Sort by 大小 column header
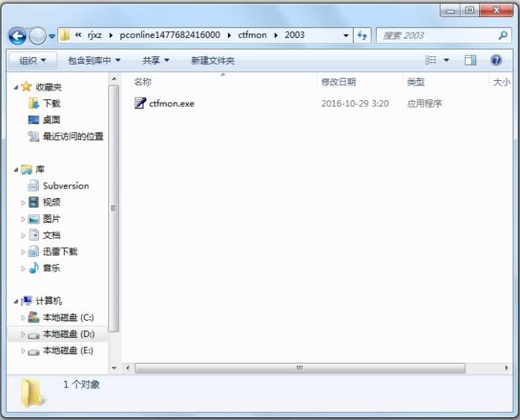This screenshot has height=420, width=520. pyautogui.click(x=501, y=82)
